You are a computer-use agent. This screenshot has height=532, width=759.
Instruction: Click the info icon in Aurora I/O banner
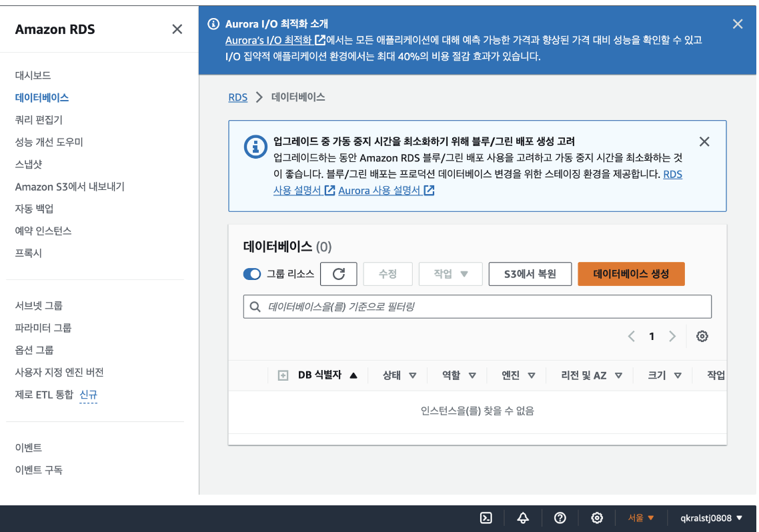213,24
